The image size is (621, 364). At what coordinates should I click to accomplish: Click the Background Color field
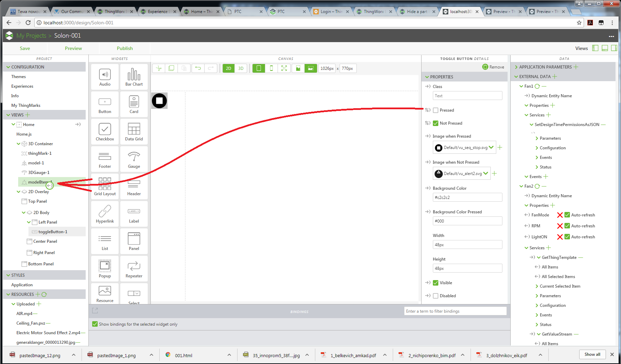(x=467, y=197)
